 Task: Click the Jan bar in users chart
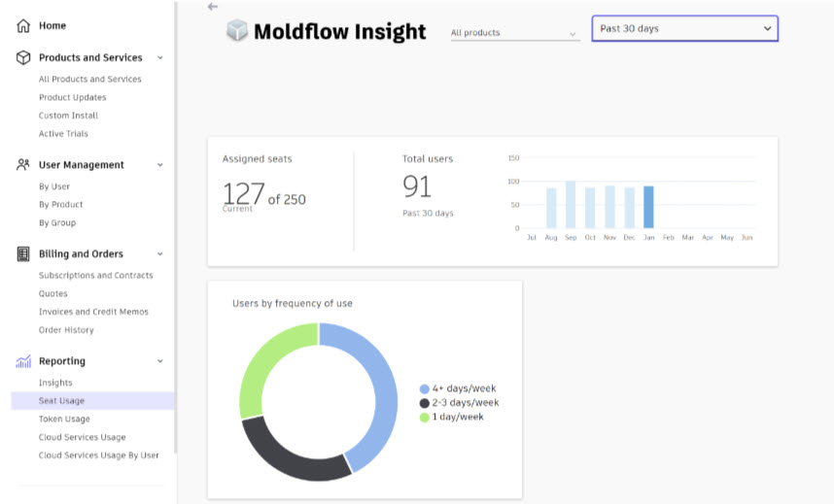[648, 207]
